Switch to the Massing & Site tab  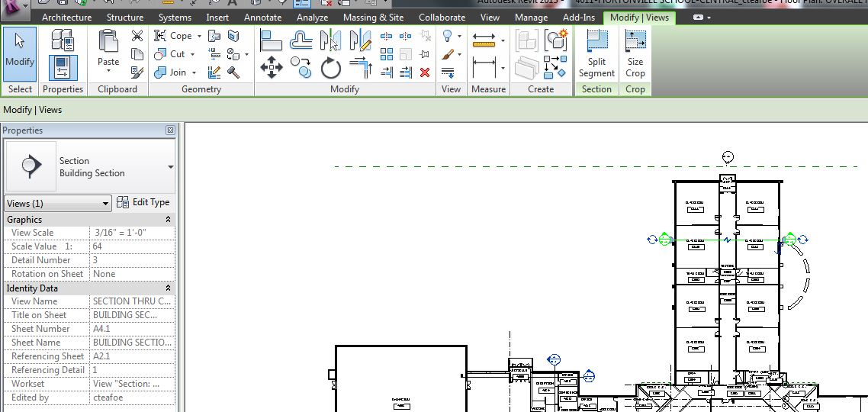pos(373,17)
